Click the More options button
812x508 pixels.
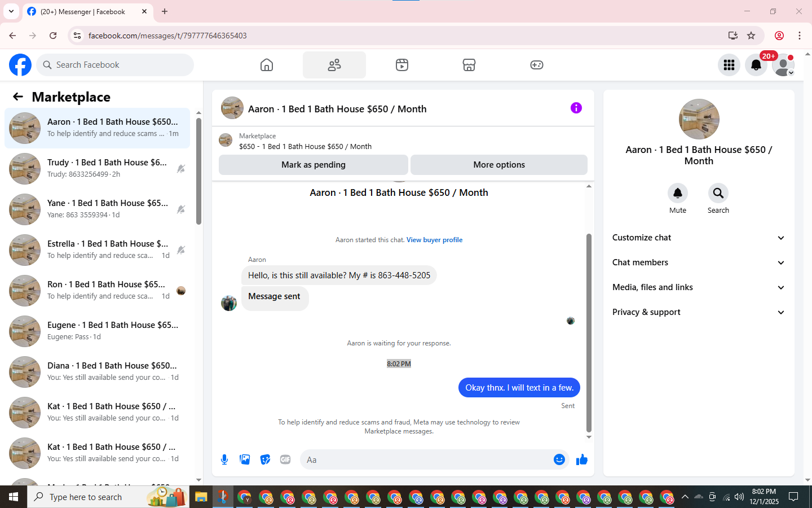(x=499, y=165)
